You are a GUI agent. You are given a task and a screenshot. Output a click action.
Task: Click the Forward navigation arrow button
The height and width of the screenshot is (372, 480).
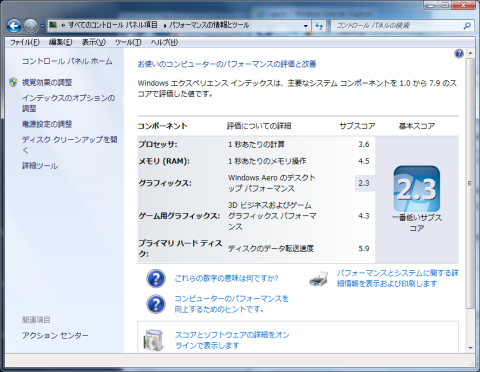tap(31, 26)
